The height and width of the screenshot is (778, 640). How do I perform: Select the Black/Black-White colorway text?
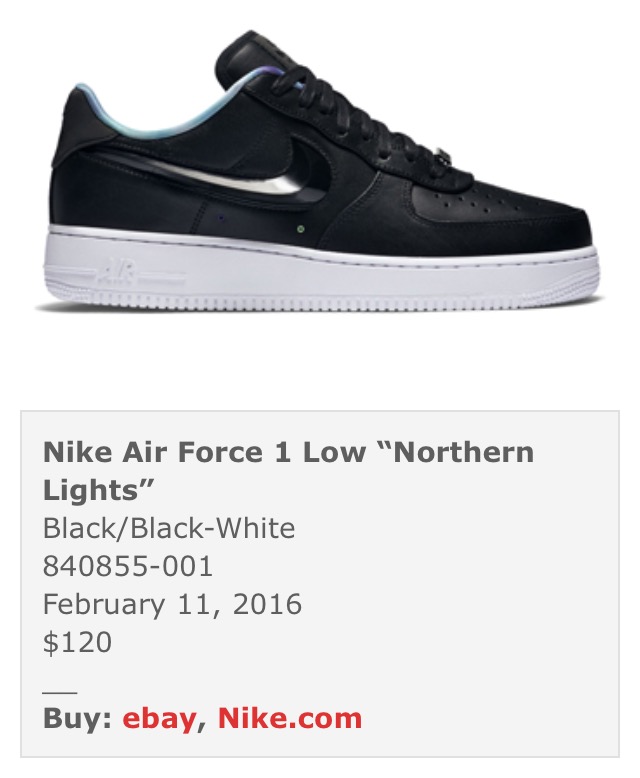pyautogui.click(x=169, y=528)
